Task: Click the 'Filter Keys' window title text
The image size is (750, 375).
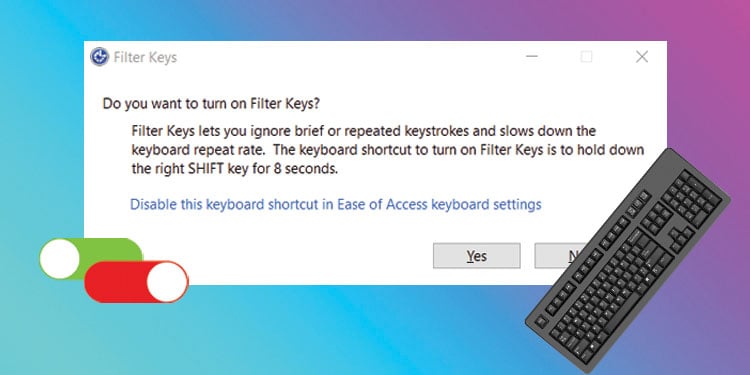Action: click(x=145, y=57)
